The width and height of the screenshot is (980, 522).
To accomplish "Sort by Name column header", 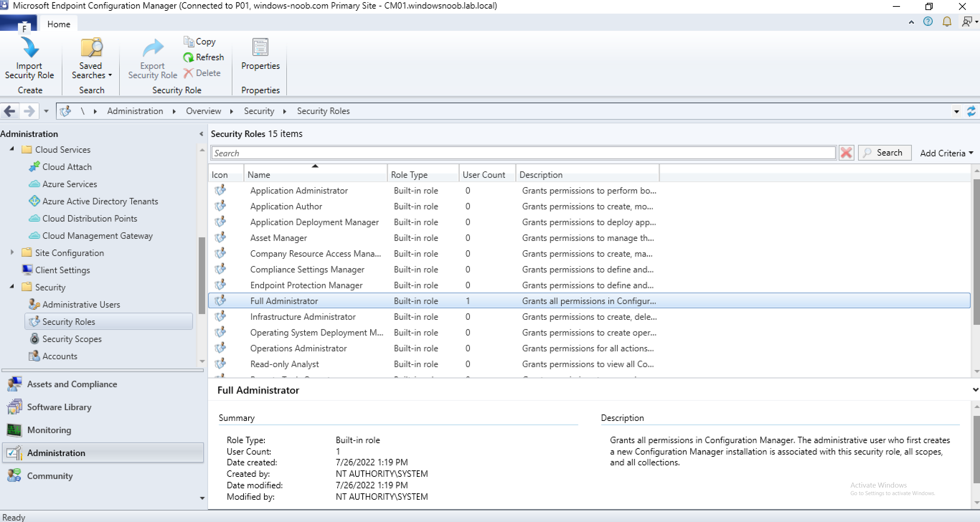I will 315,175.
